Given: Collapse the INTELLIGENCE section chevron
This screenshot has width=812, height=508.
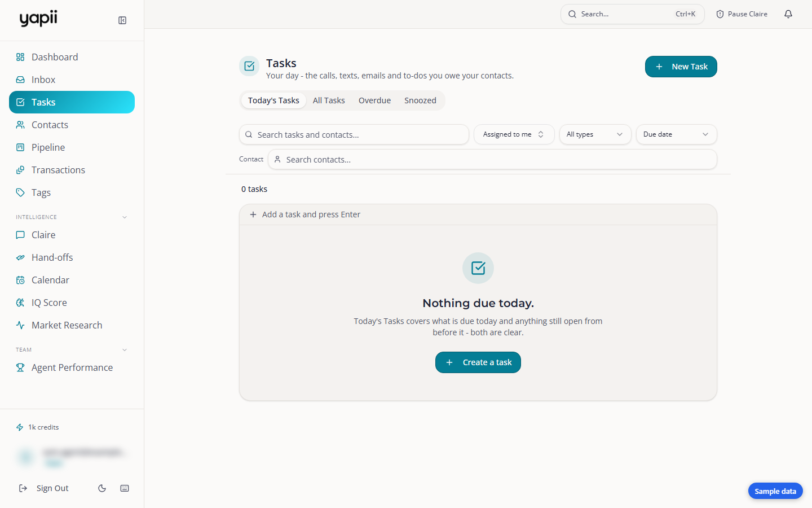Looking at the screenshot, I should click(x=125, y=217).
